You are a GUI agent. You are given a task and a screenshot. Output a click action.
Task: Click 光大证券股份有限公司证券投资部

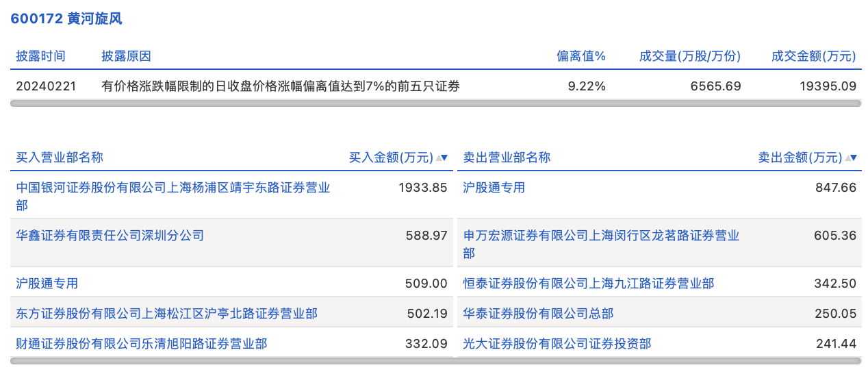pos(557,344)
